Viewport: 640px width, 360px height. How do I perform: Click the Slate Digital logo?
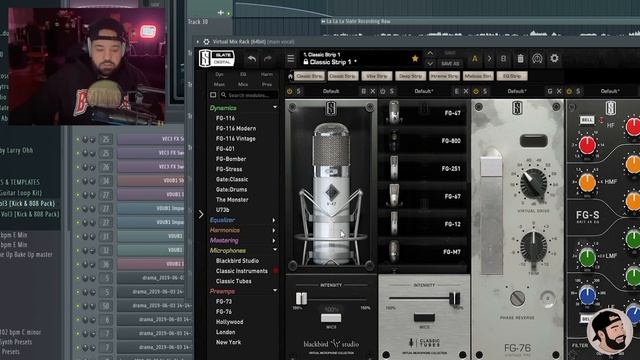(x=216, y=58)
